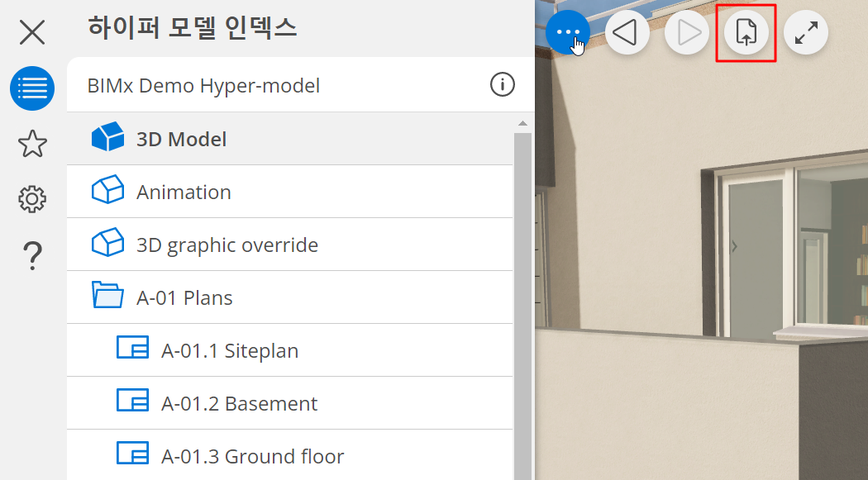868x480 pixels.
Task: Open the 3D graphic override view
Action: [227, 245]
